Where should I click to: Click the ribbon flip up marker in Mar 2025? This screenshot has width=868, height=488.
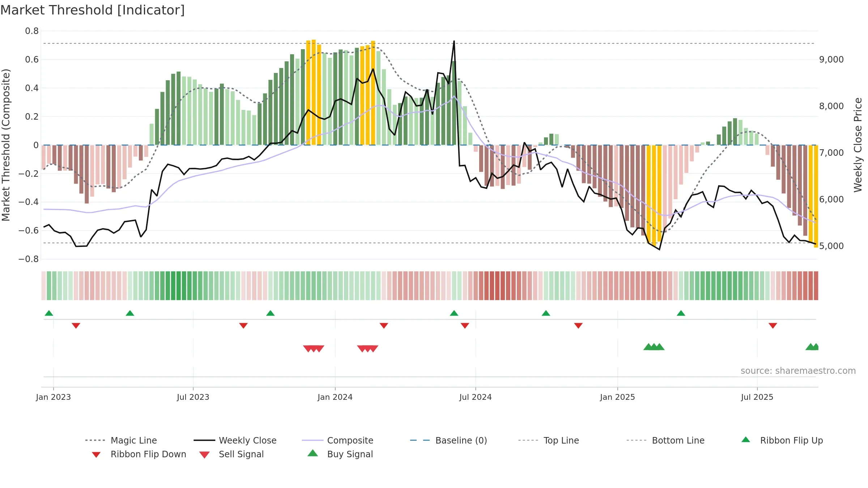click(x=681, y=313)
